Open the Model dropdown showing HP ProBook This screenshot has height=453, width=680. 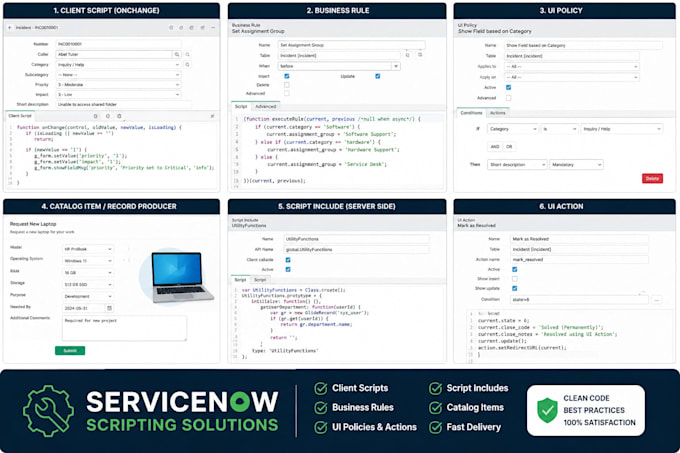point(88,249)
